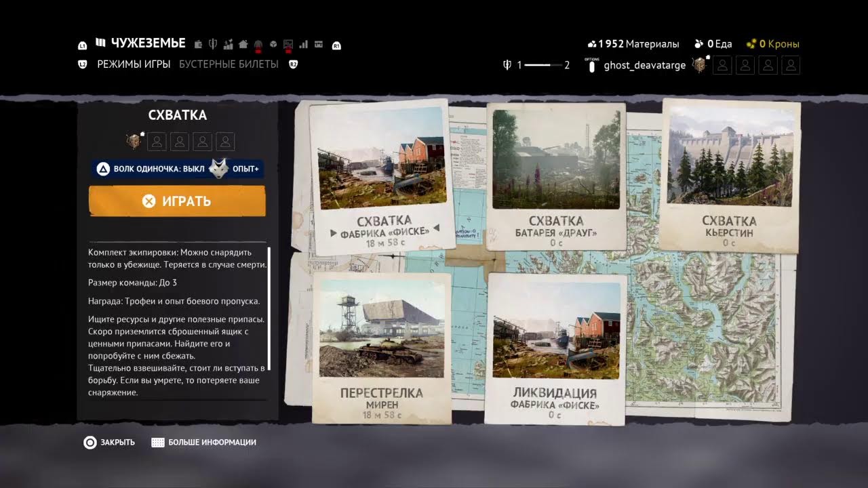Image resolution: width=868 pixels, height=488 pixels.
Task: Select the СХВАТКА Фабрика «Фиске» card
Action: click(x=382, y=176)
